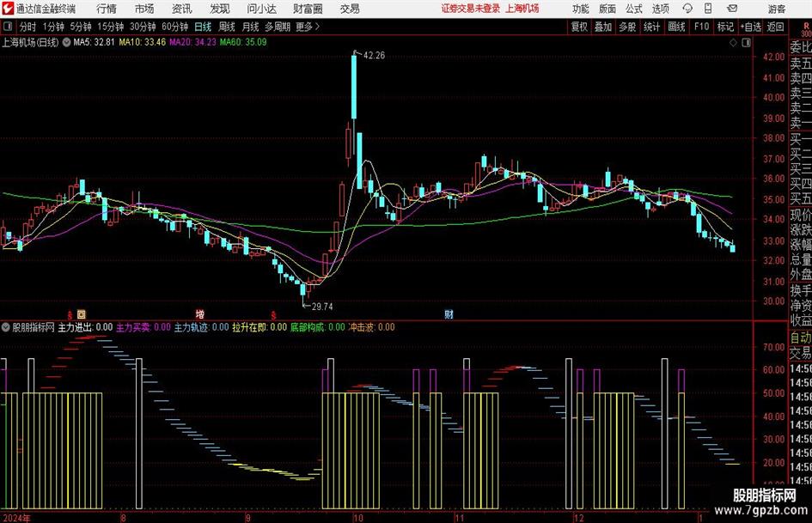
Task: Click the diamond icon above the chart
Action: pyautogui.click(x=733, y=43)
